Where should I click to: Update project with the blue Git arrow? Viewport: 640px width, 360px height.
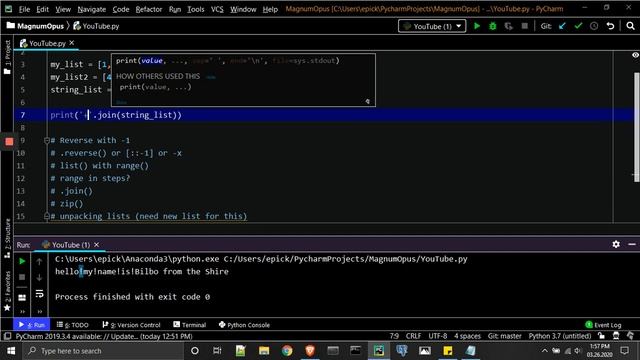coord(562,26)
